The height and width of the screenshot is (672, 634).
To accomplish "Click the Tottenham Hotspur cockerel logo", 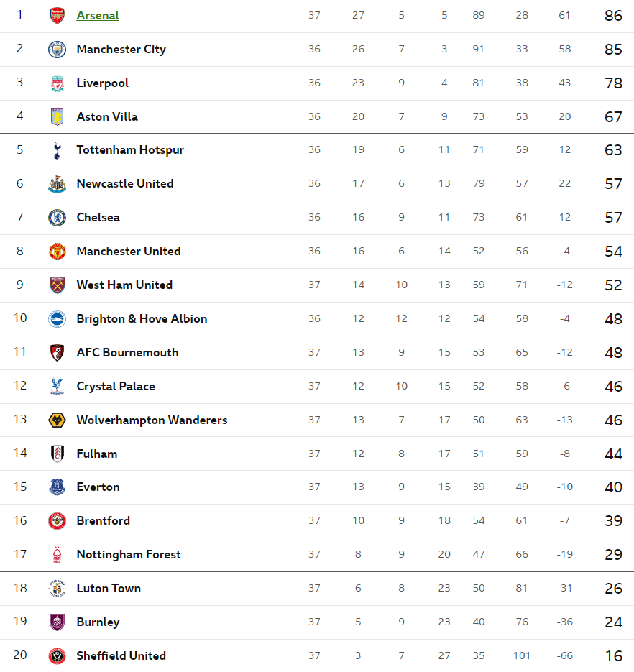I will coord(57,150).
